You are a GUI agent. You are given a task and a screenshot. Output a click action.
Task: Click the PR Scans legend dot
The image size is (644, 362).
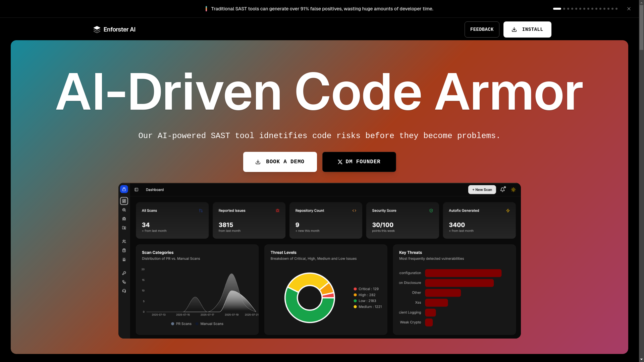coord(173,324)
